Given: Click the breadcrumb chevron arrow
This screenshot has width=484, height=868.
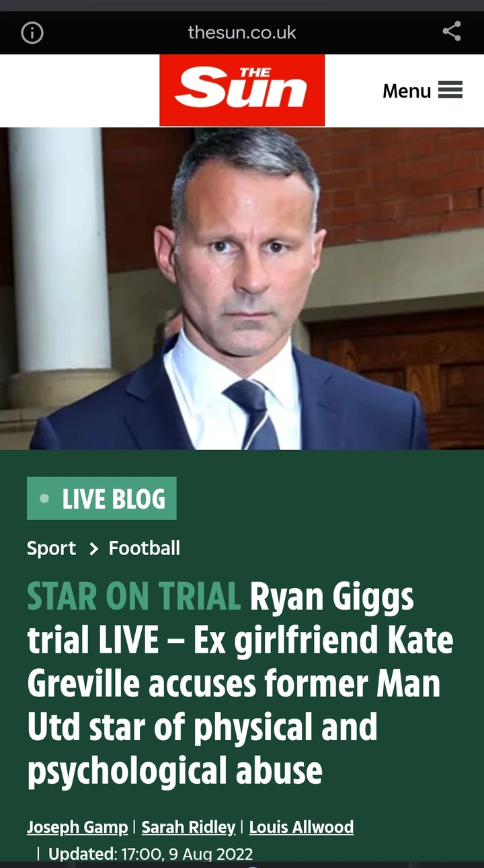Looking at the screenshot, I should 93,549.
